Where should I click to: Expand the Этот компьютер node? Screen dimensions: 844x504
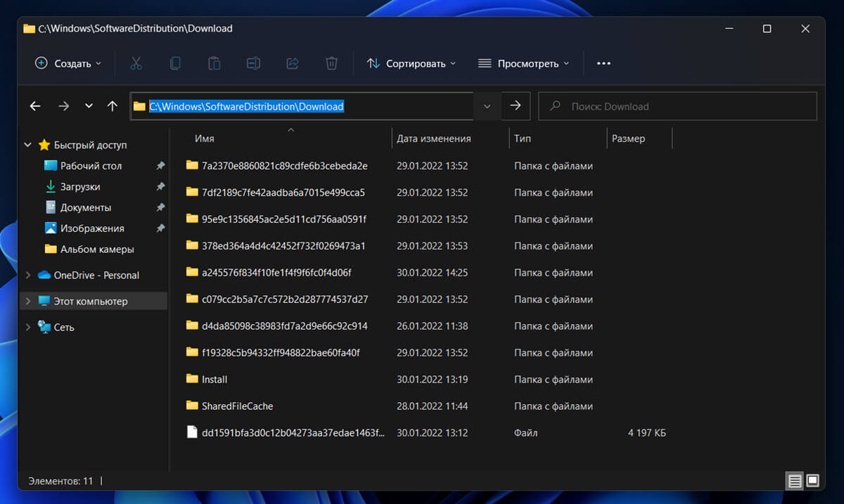click(x=27, y=301)
